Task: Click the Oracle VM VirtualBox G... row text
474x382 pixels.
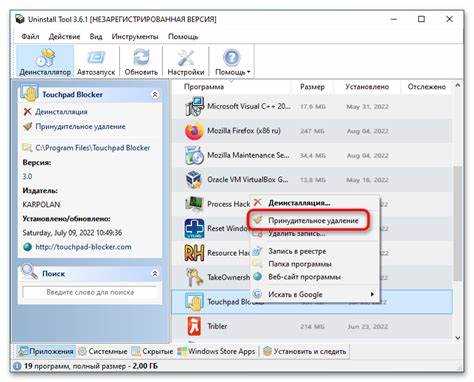Action: [x=248, y=179]
